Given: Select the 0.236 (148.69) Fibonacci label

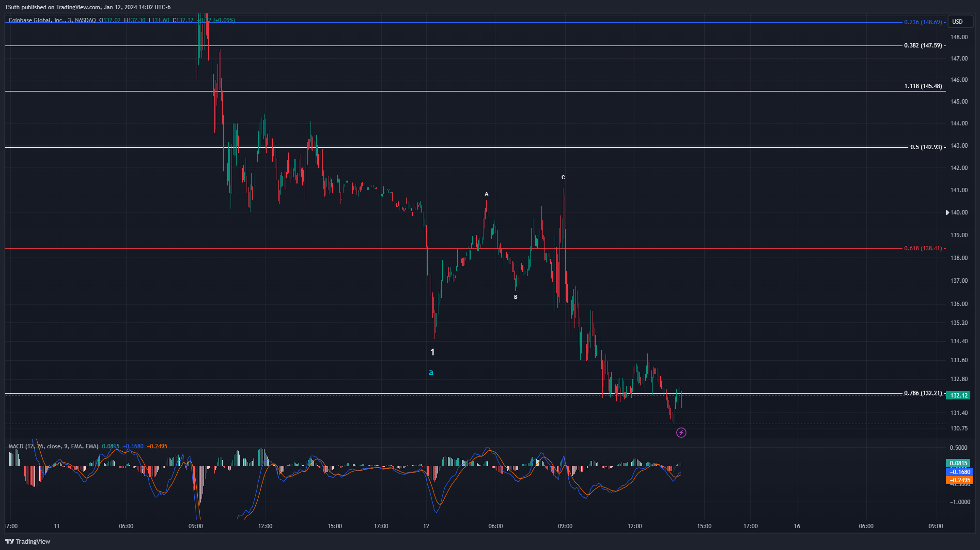Looking at the screenshot, I should coord(923,22).
